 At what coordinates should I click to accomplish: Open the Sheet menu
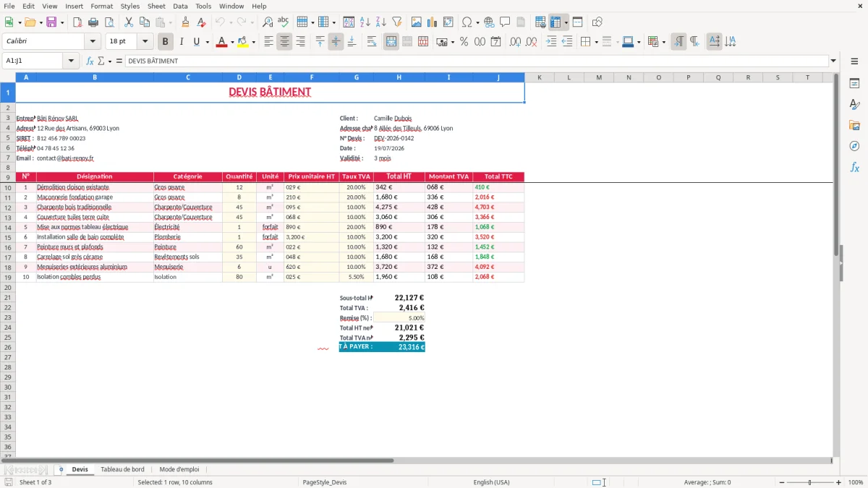pos(156,6)
